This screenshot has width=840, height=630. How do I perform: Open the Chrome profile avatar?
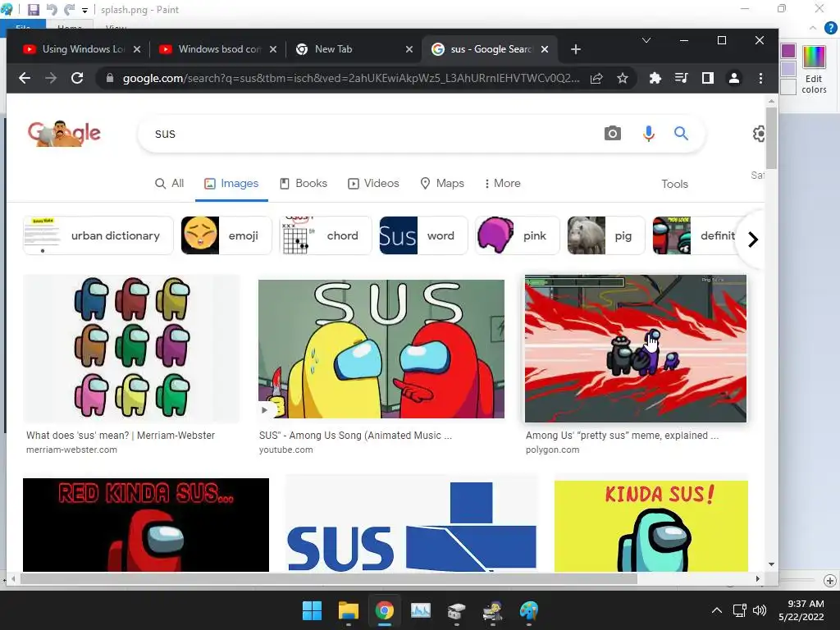click(x=734, y=78)
